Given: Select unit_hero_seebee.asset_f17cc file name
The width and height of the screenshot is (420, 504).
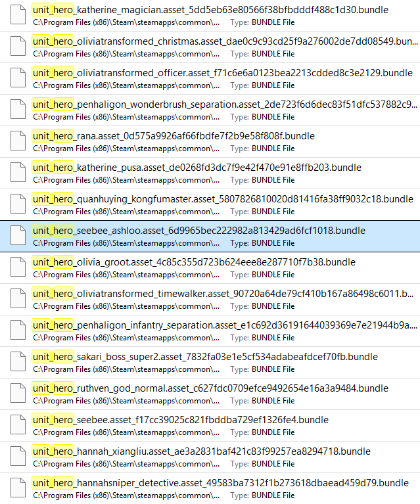Looking at the screenshot, I should click(180, 419).
